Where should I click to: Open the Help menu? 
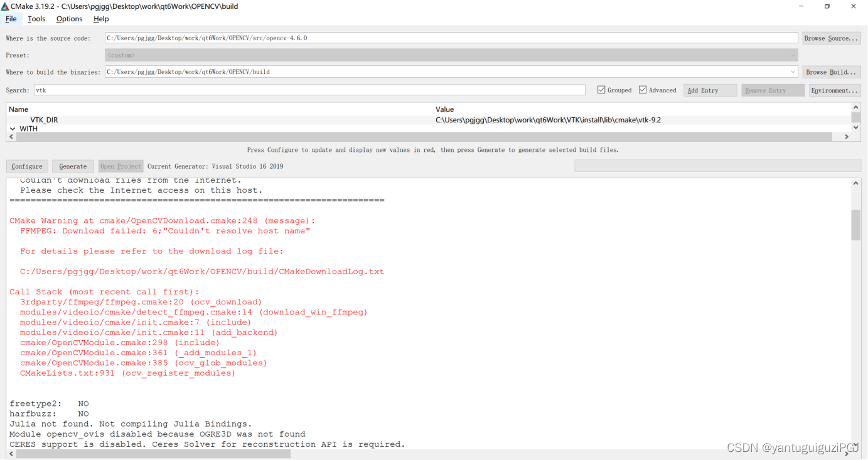pyautogui.click(x=100, y=19)
